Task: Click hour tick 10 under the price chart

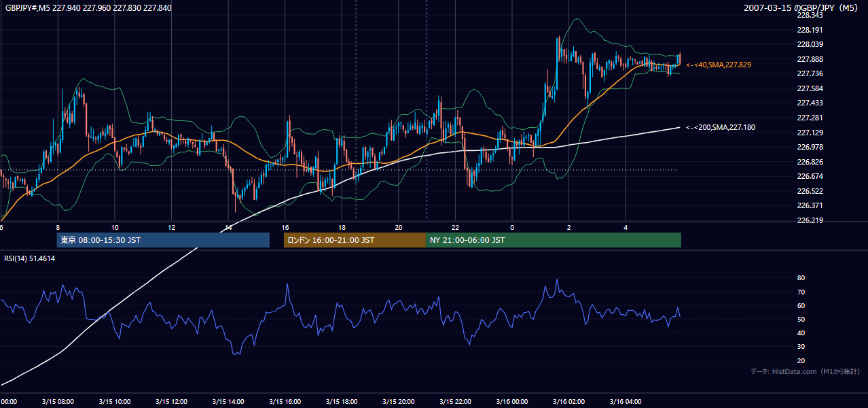Action: pyautogui.click(x=115, y=227)
